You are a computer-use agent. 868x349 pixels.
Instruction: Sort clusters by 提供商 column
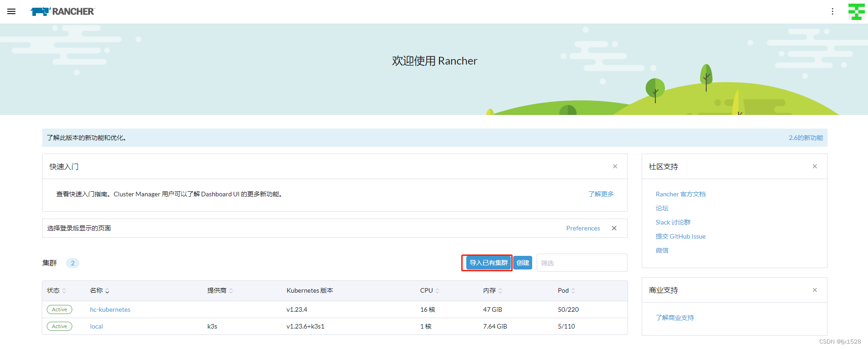click(220, 290)
